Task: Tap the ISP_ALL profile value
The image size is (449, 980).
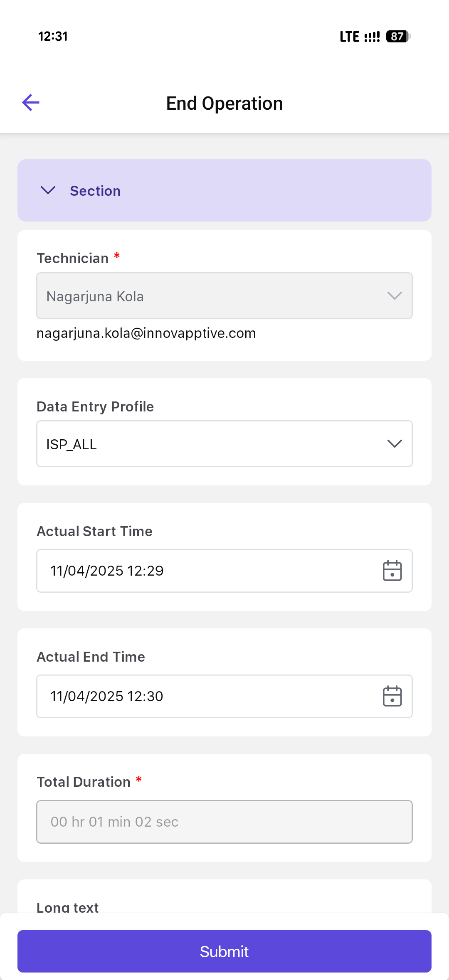Action: point(72,444)
